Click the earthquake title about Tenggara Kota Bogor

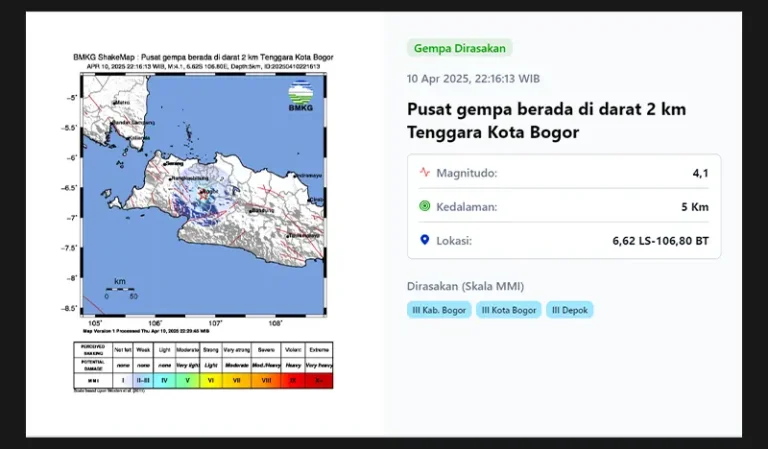tap(546, 120)
